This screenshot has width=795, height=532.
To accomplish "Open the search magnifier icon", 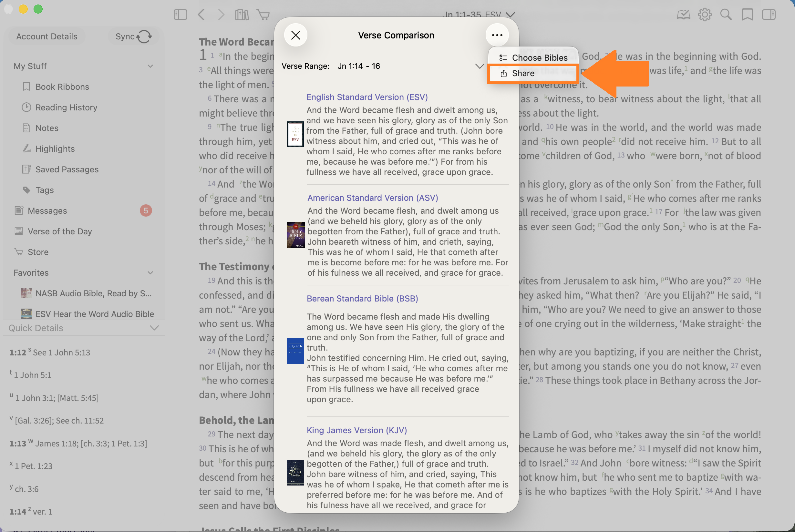I will (x=726, y=15).
